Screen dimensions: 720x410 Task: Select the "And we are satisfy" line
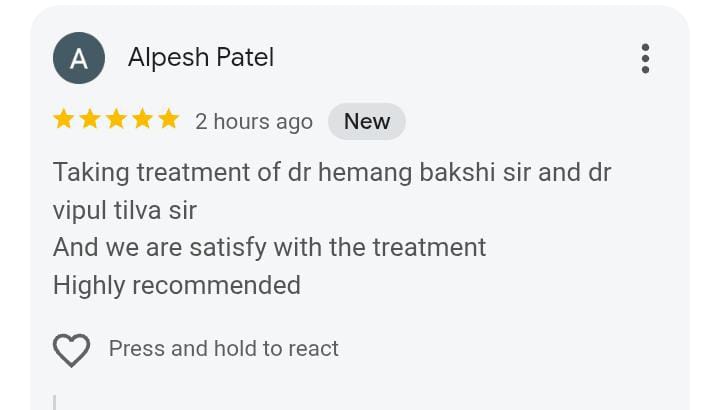tap(269, 247)
